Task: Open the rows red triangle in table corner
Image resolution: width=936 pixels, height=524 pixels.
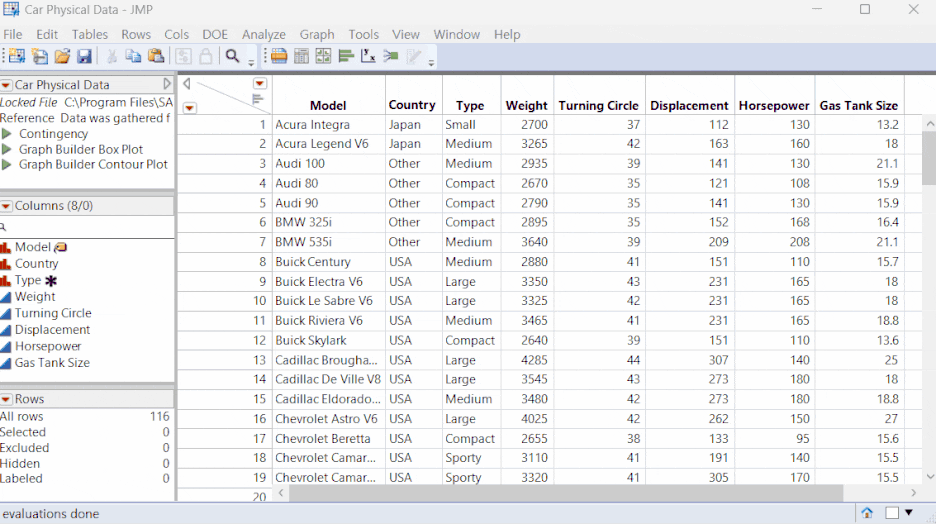Action: click(x=189, y=108)
